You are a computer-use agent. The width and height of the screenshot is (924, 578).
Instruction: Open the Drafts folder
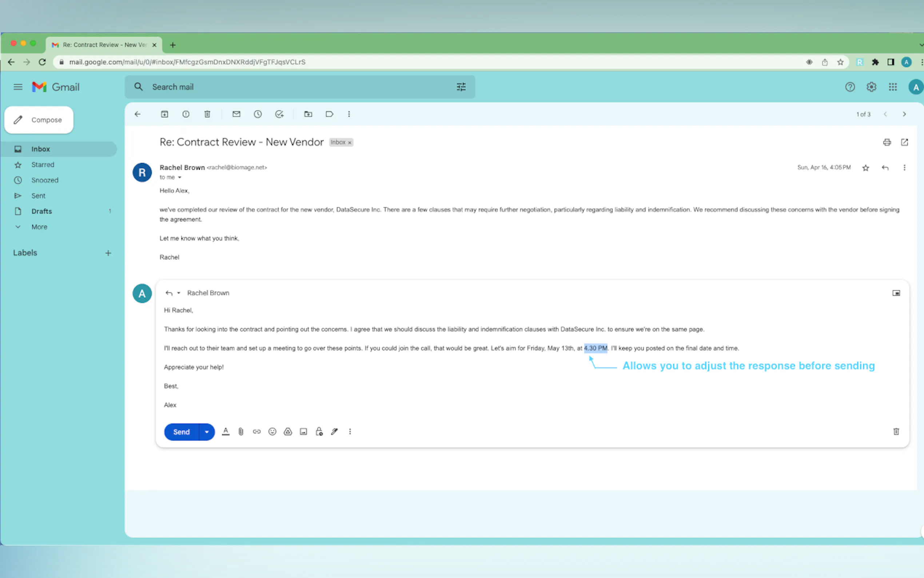pos(41,211)
